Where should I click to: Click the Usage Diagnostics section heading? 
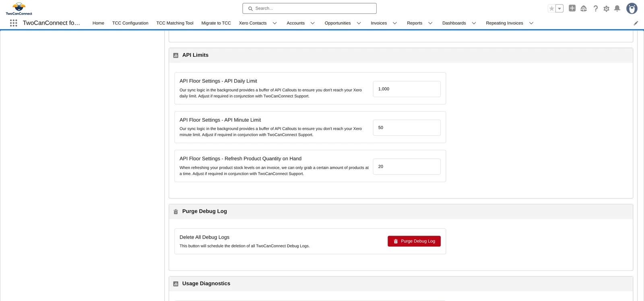[206, 284]
